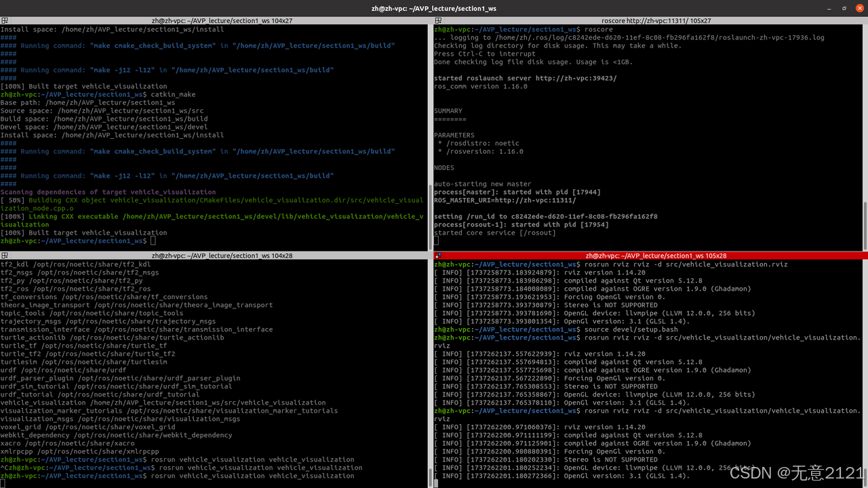The height and width of the screenshot is (488, 868).
Task: Click the webkit_dependency package row
Action: pyautogui.click(x=116, y=435)
